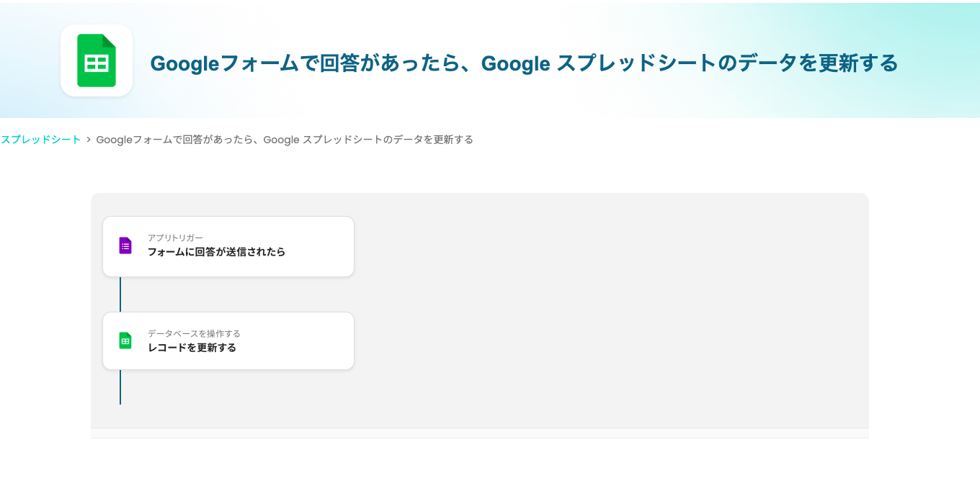This screenshot has height=496, width=980.
Task: Click the レコードを更新する bold title text
Action: coord(192,348)
